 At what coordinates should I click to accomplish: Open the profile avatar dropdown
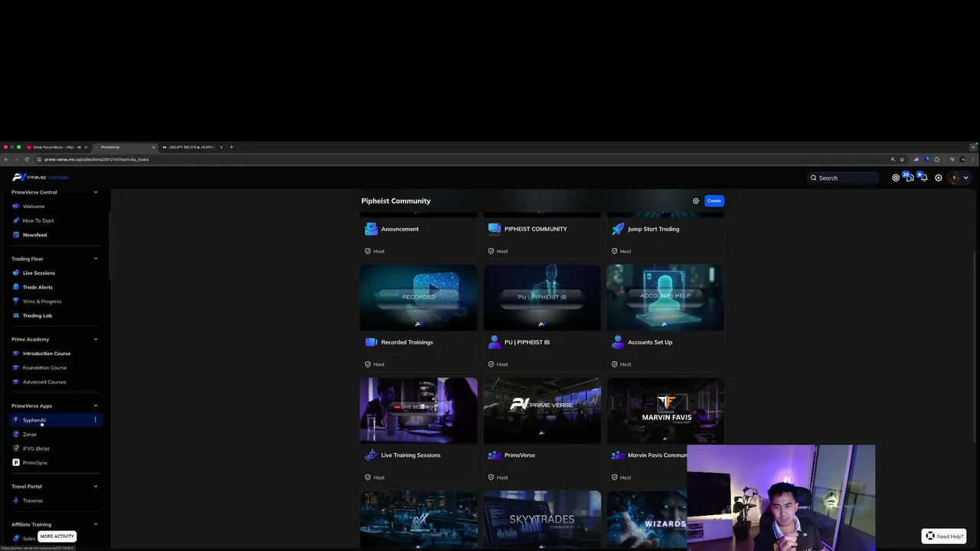(959, 178)
